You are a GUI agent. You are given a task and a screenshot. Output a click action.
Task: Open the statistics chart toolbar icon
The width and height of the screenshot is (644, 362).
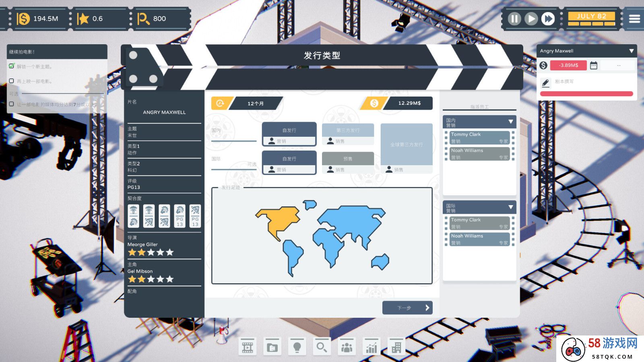[x=372, y=347]
